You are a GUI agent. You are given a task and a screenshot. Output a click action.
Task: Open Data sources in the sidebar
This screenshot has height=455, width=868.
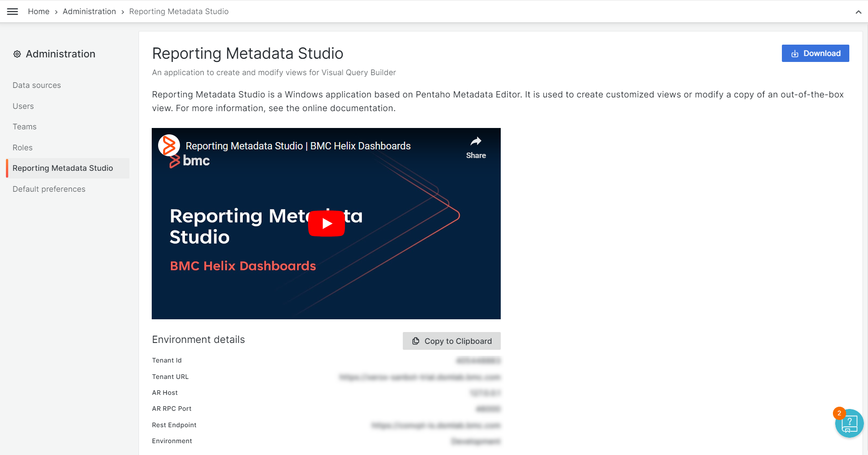(x=37, y=85)
